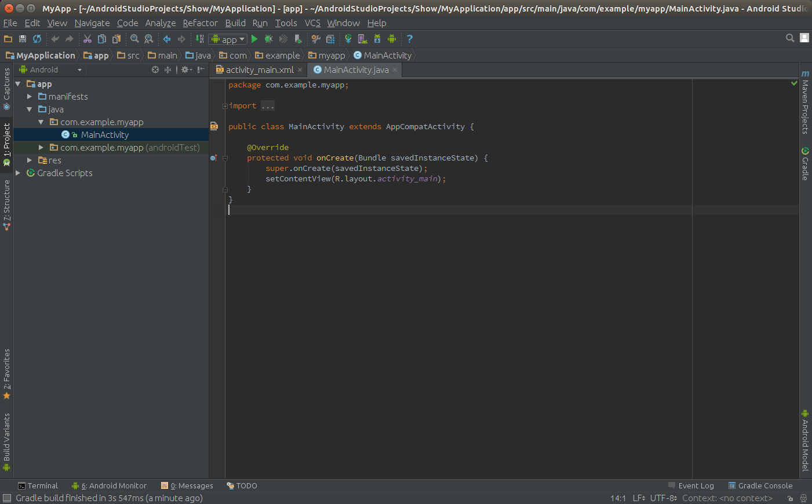Click Collapse All icon in project panel
Screen dimensions: 812x504
pos(168,70)
